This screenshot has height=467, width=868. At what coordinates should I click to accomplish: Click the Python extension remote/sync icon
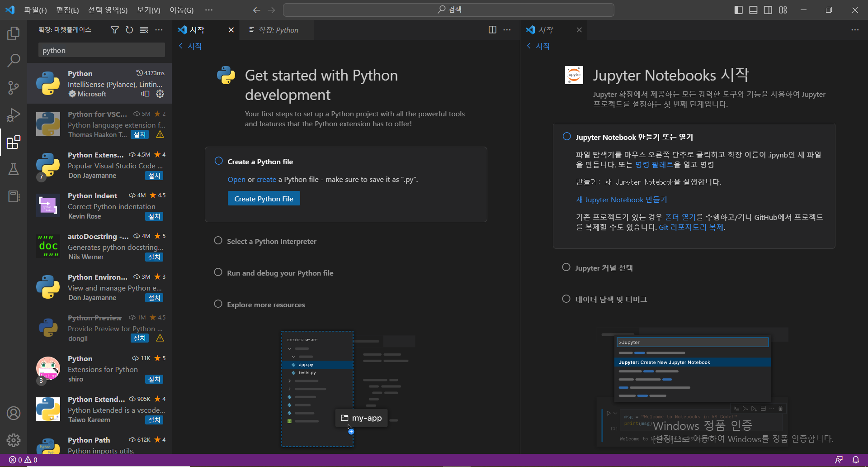[x=145, y=94]
